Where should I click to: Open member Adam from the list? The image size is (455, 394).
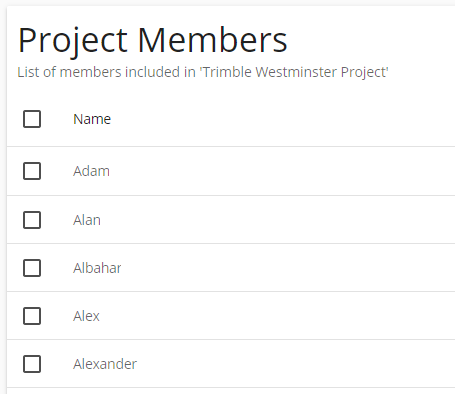point(91,171)
